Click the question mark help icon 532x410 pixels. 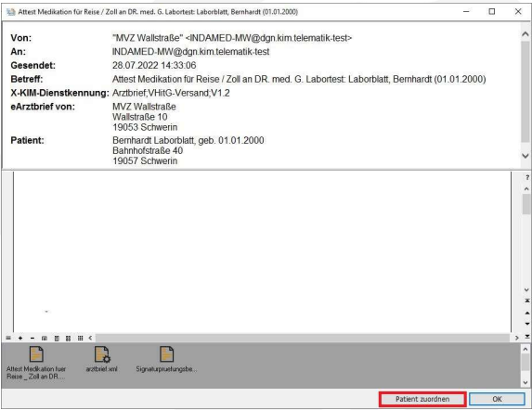527,177
